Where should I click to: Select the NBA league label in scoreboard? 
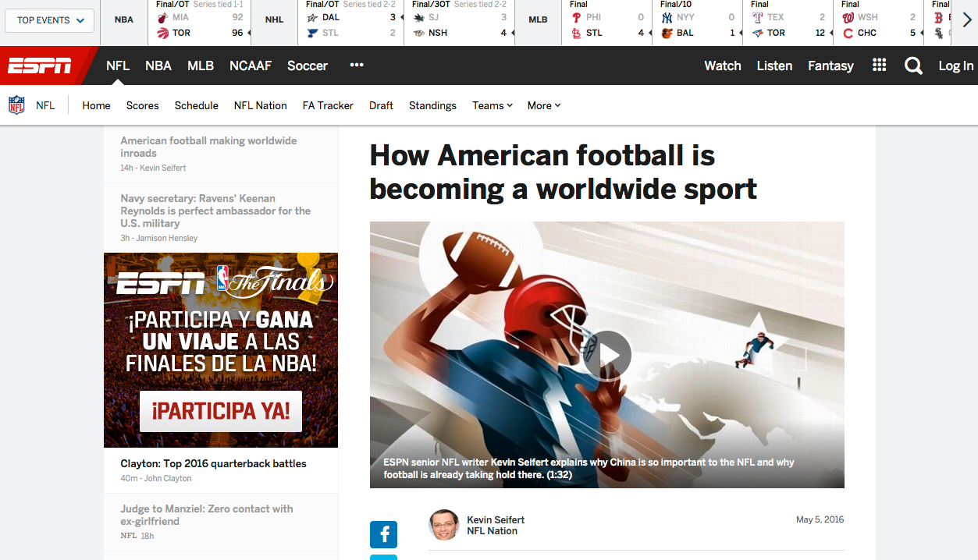[x=124, y=19]
